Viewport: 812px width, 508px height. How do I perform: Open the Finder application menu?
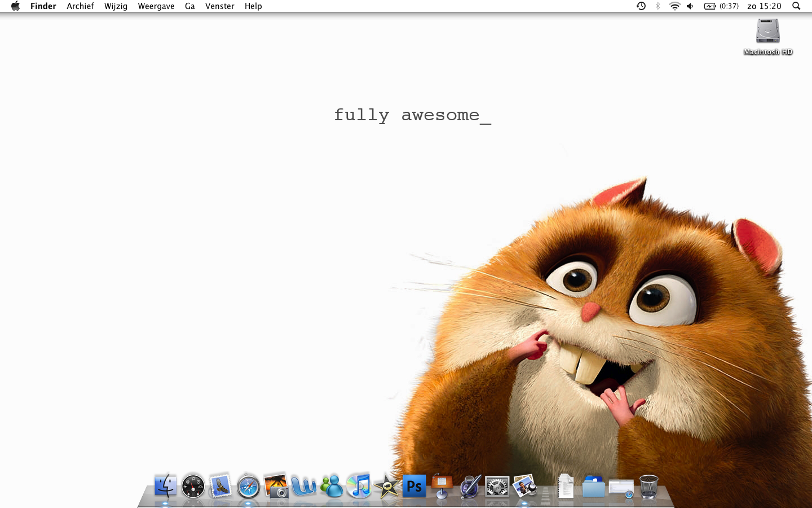click(43, 6)
